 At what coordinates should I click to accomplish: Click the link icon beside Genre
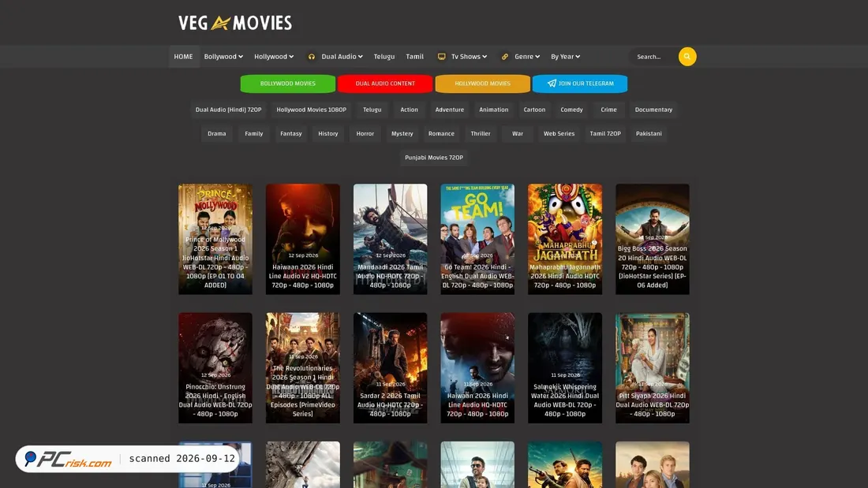505,57
